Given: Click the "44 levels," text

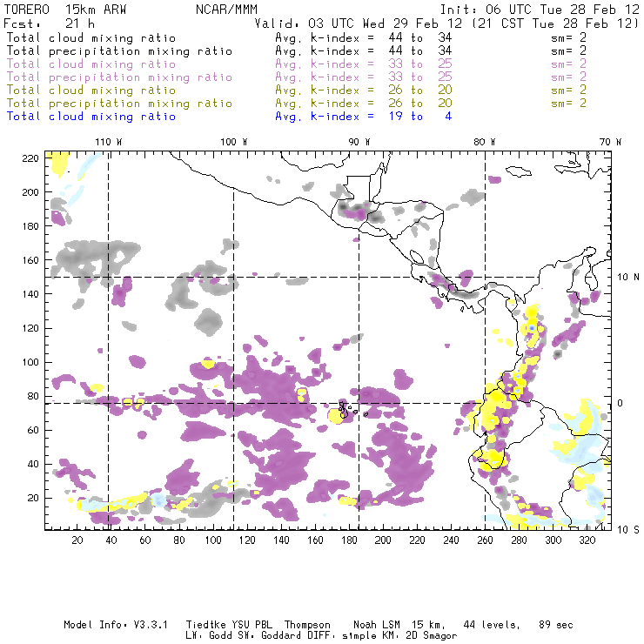Looking at the screenshot, I should (492, 625).
